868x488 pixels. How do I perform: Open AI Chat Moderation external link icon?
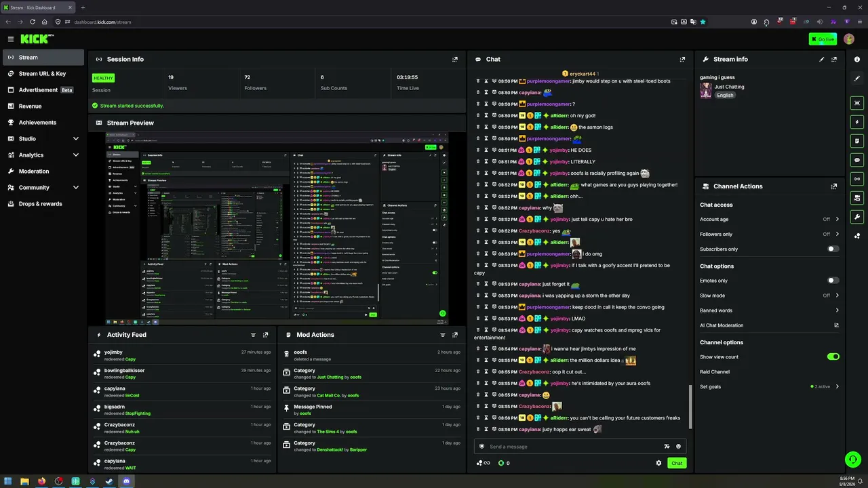point(836,325)
